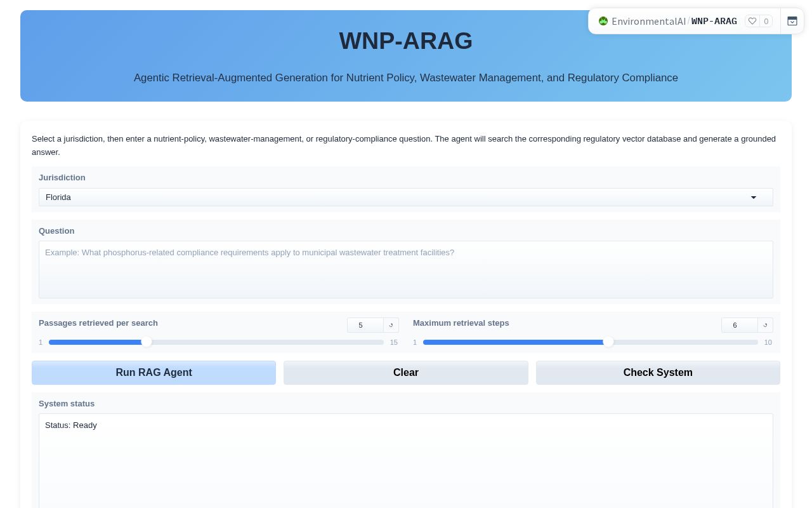Screen dimensions: 812x508
Task: Click the Clear button
Action: [406, 373]
